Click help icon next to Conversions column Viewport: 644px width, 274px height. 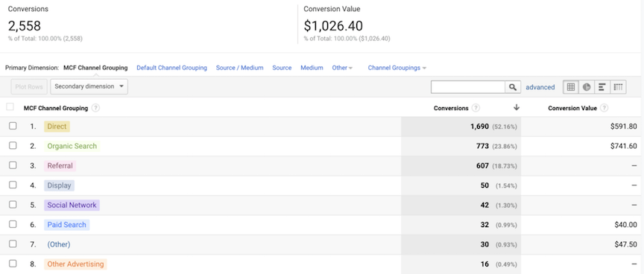click(x=476, y=108)
